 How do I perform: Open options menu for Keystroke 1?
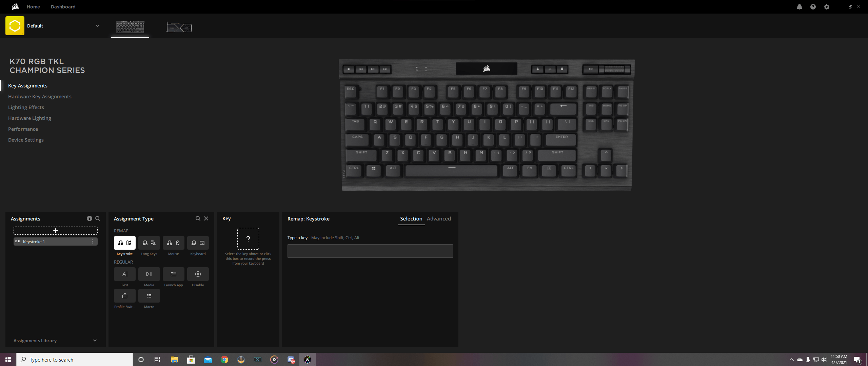pos(92,242)
